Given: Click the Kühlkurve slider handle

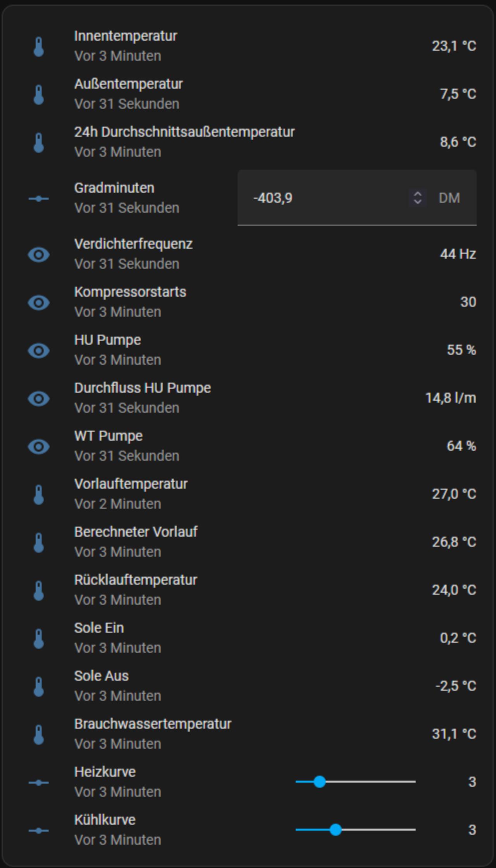Looking at the screenshot, I should click(x=336, y=830).
